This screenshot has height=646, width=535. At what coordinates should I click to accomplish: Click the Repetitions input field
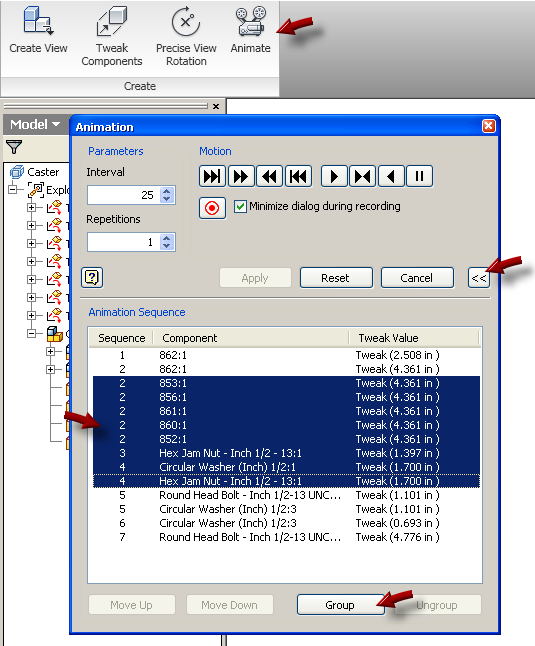tap(124, 242)
